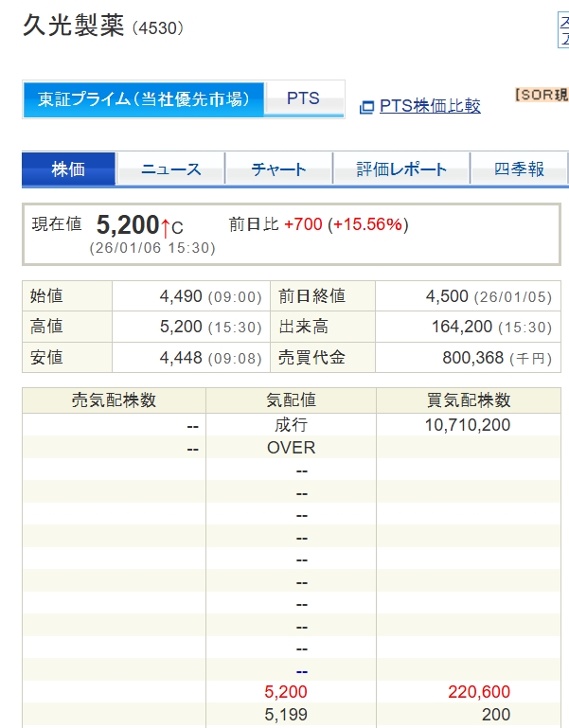This screenshot has height=728, width=569.
Task: Click the 5,199 price in order book
Action: (x=287, y=715)
